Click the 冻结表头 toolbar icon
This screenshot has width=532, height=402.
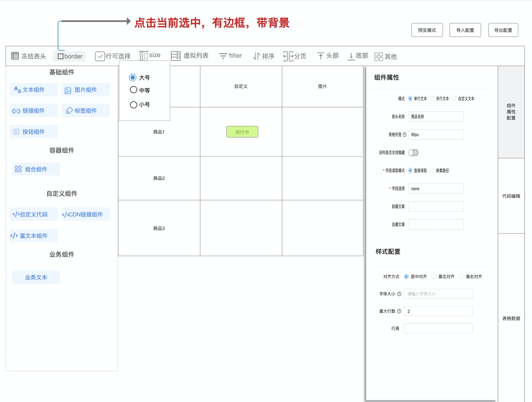pos(28,56)
